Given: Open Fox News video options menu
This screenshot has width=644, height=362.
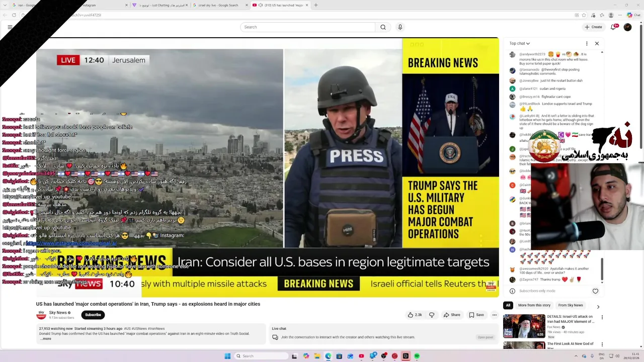Looking at the screenshot, I should [x=602, y=317].
